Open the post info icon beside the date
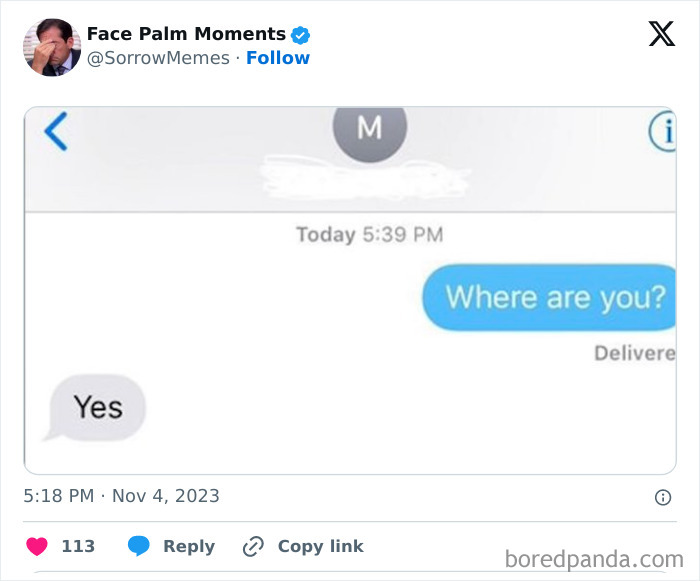 pos(662,497)
